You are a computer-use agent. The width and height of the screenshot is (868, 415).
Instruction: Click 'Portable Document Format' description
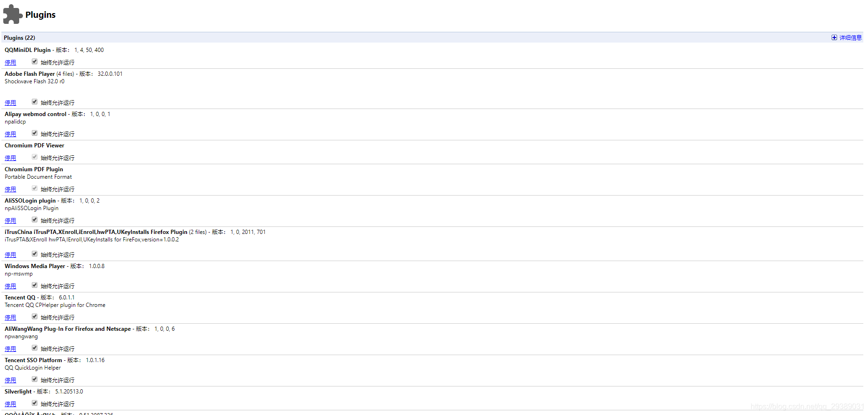point(38,177)
